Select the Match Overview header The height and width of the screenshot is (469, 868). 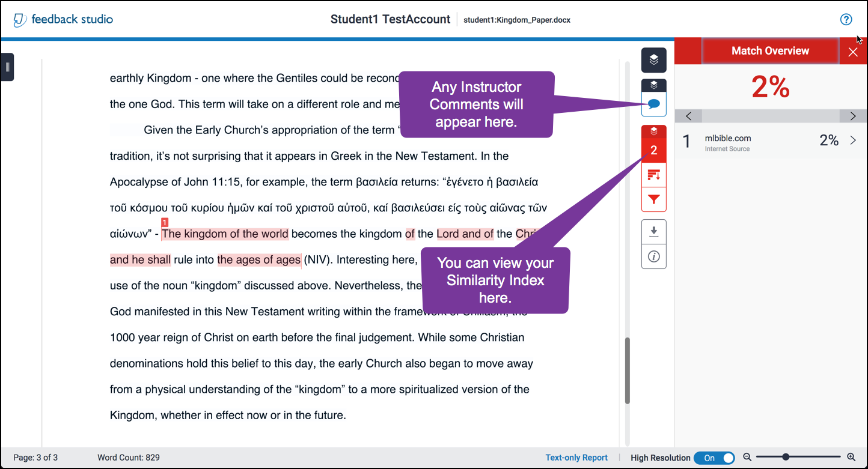(770, 50)
